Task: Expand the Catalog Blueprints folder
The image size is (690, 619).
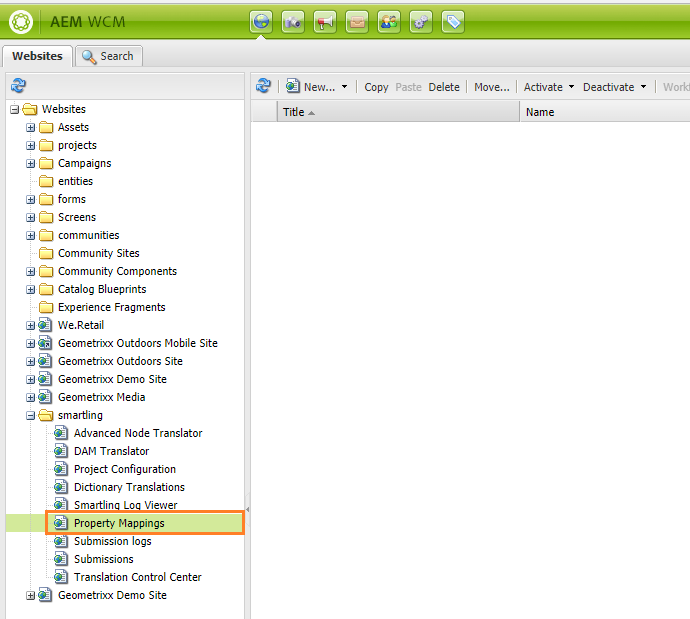Action: pyautogui.click(x=30, y=290)
